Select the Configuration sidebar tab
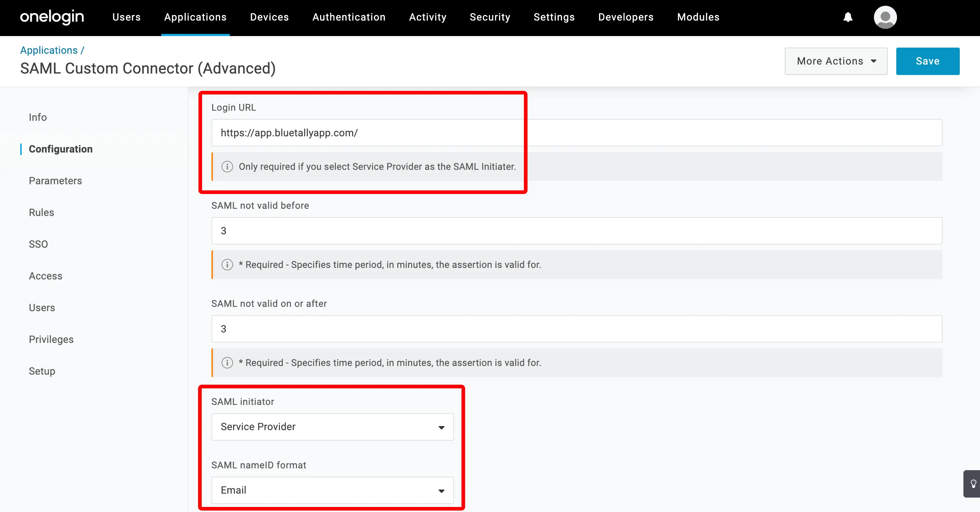This screenshot has height=512, width=980. tap(61, 149)
